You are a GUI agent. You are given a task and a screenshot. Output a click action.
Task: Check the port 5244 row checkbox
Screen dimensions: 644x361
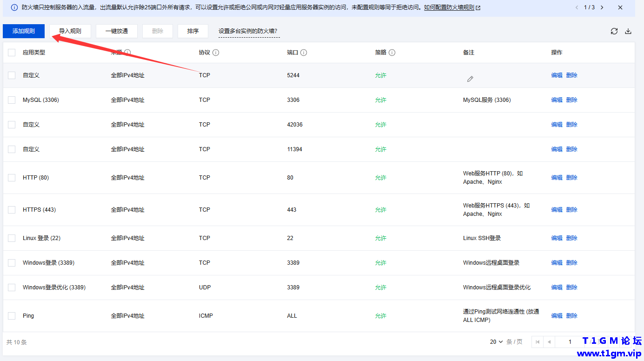[12, 75]
